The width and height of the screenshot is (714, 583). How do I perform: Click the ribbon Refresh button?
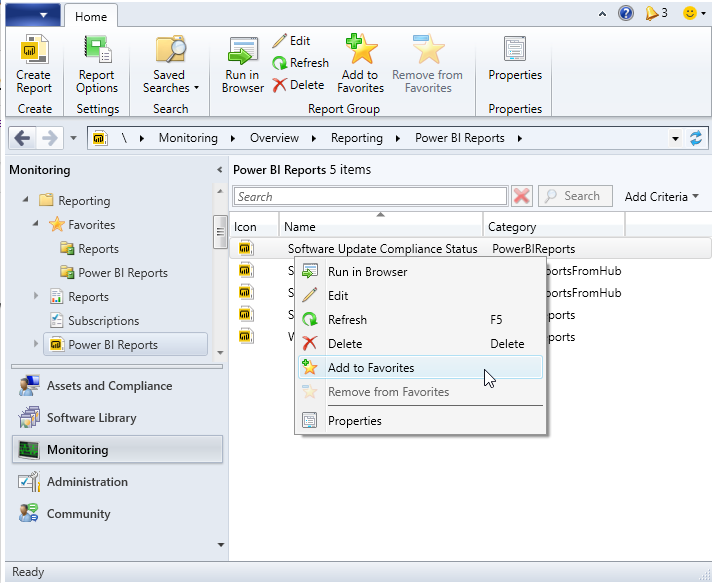click(x=300, y=62)
